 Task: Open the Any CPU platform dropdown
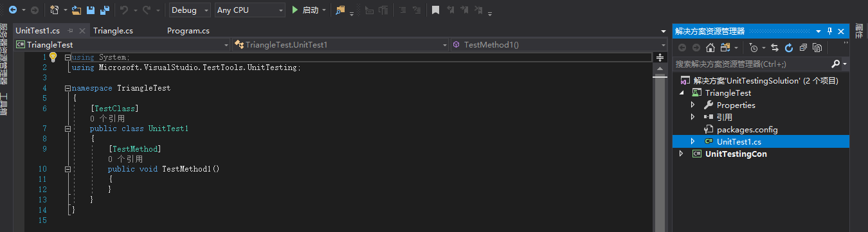point(250,10)
